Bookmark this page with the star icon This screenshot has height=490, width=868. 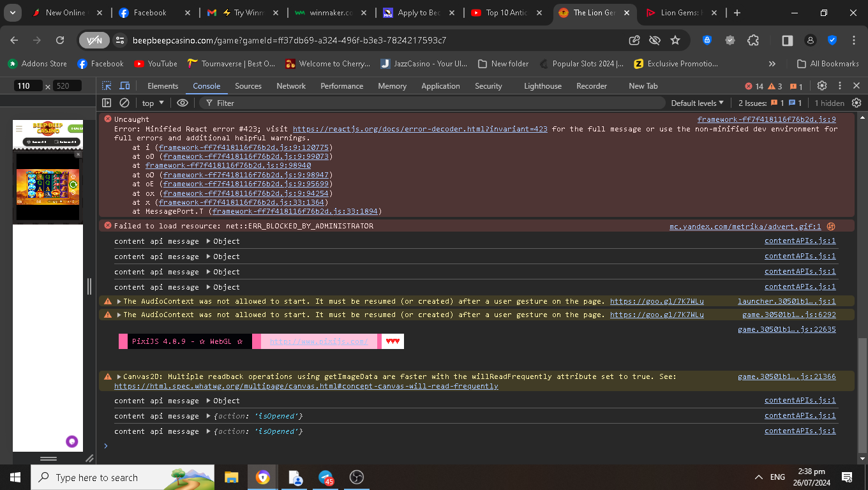tap(675, 40)
